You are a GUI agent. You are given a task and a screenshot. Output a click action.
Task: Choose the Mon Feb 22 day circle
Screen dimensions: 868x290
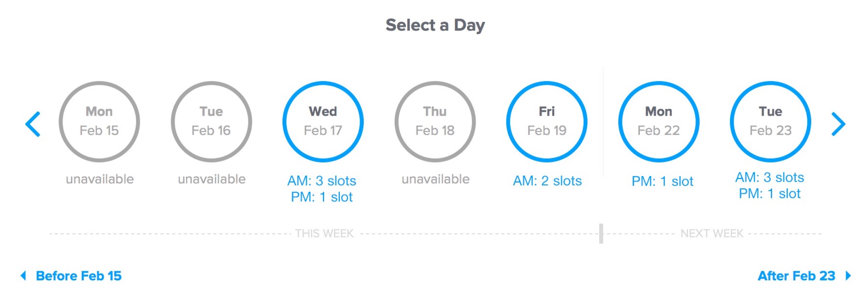click(x=659, y=122)
